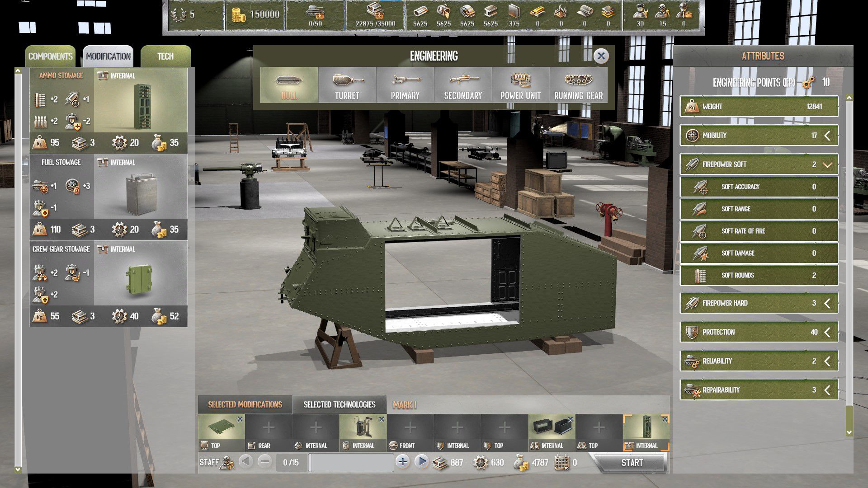Increase staff with the plus button

pyautogui.click(x=402, y=462)
